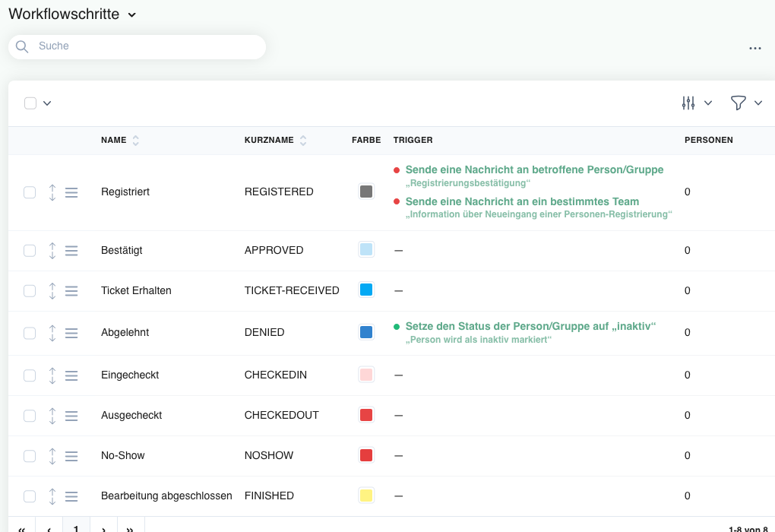The width and height of the screenshot is (775, 532).
Task: Check the Ausgecheckt row checkbox
Action: [x=30, y=416]
